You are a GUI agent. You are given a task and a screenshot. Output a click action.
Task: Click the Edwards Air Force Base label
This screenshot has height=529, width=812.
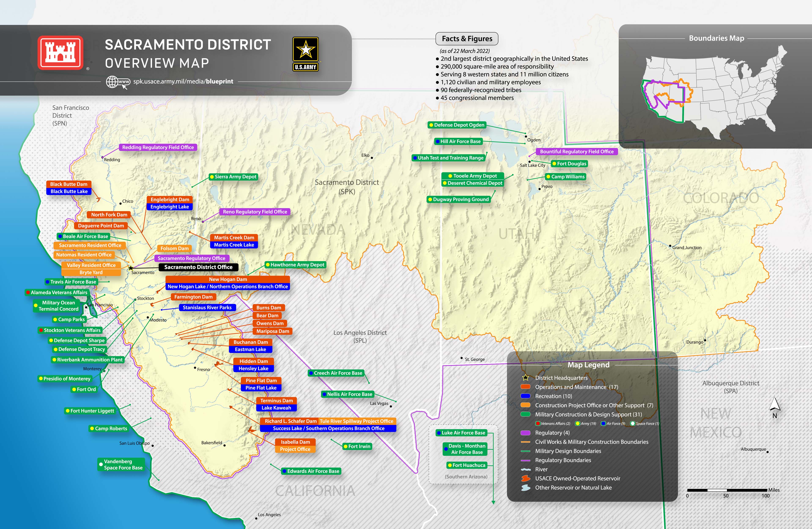[311, 471]
